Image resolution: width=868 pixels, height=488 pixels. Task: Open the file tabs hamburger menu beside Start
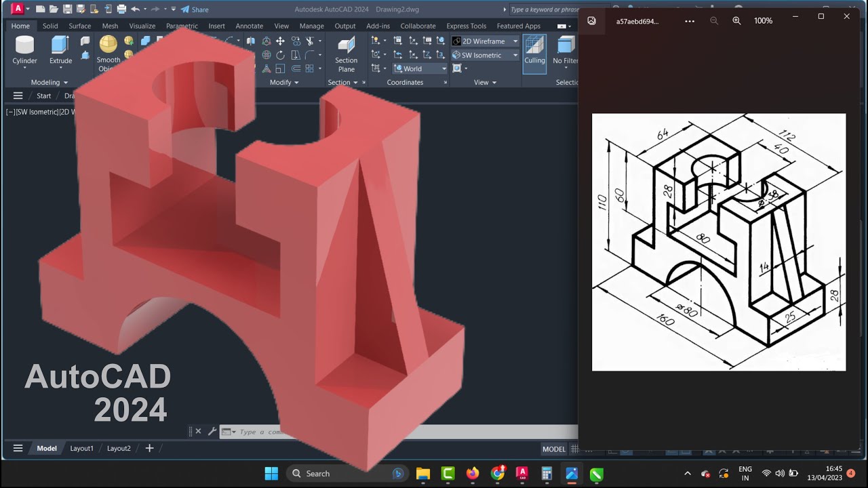(x=18, y=96)
